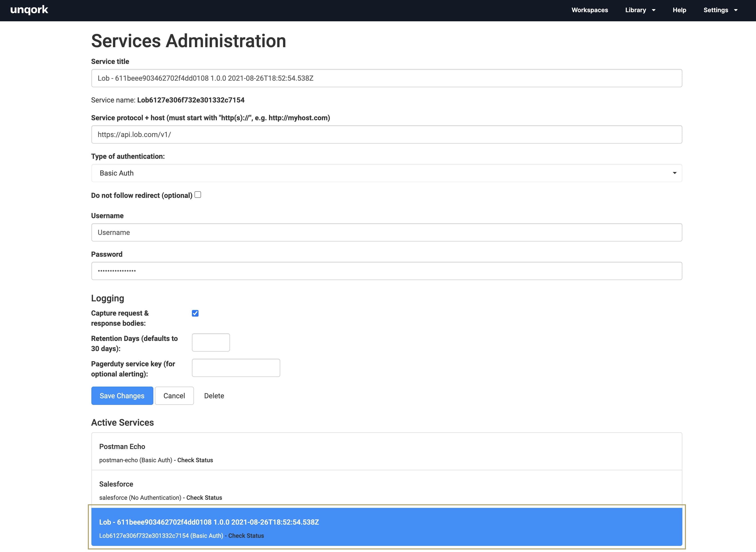Click the Password input field
The height and width of the screenshot is (552, 756).
click(x=387, y=271)
